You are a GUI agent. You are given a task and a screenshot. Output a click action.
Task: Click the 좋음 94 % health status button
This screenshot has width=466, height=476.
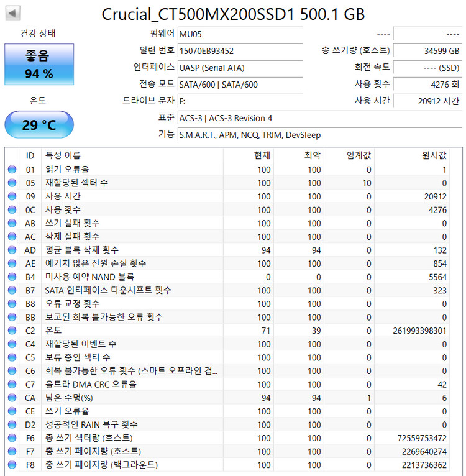(39, 65)
